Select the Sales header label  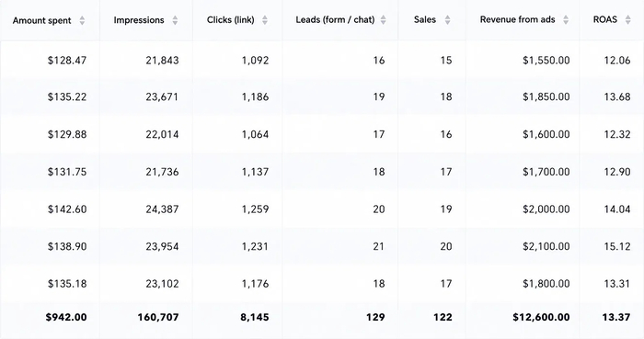[425, 19]
